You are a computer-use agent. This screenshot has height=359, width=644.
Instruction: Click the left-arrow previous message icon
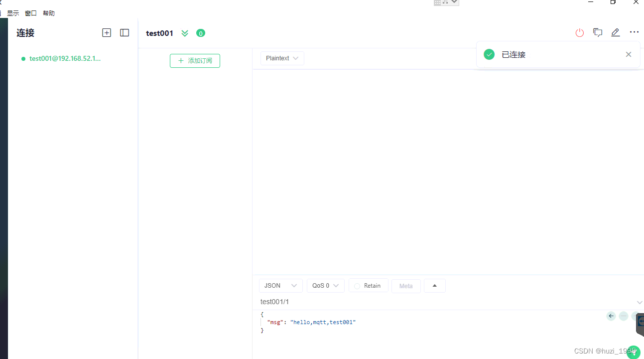[x=611, y=316]
